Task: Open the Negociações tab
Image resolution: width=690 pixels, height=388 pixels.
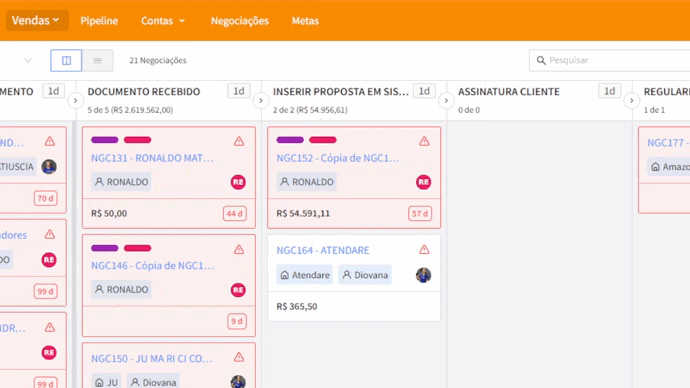Action: tap(240, 21)
